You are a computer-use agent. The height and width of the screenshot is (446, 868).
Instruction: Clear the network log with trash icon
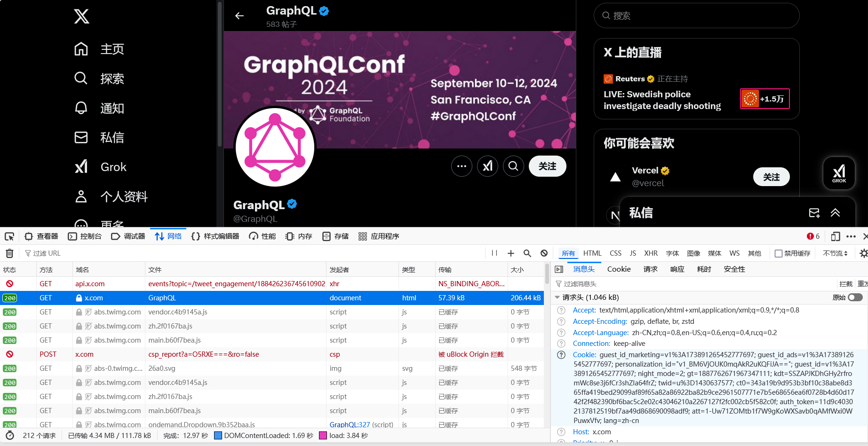9,253
